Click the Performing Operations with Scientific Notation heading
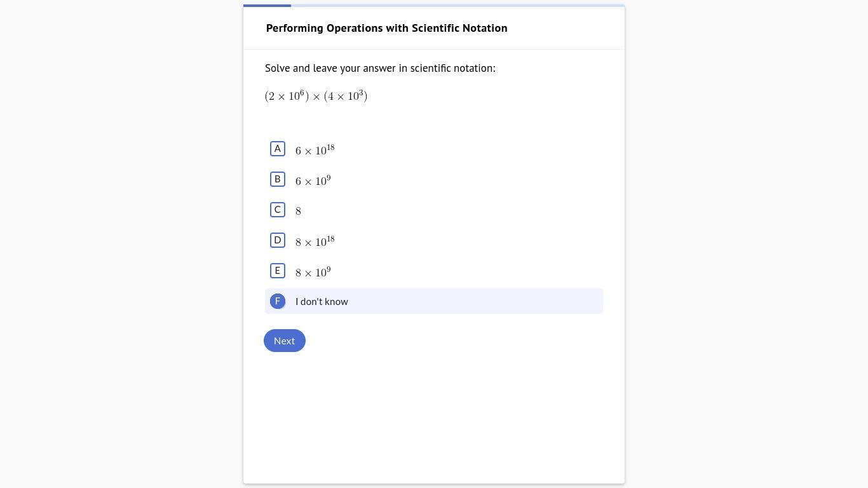The height and width of the screenshot is (488, 868). coord(386,28)
